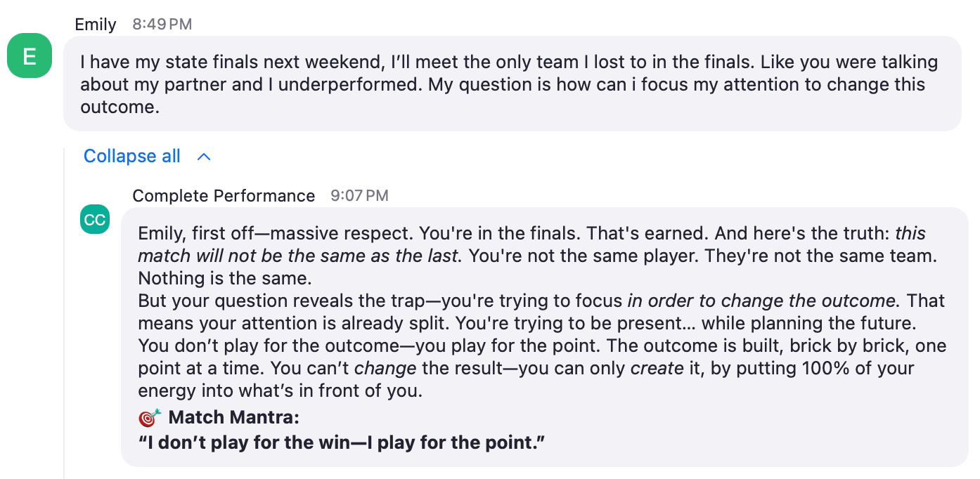Click the italic word "create"

[657, 369]
